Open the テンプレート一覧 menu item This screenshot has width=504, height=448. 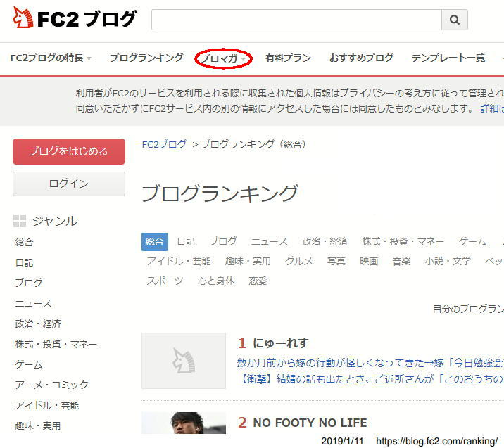(448, 58)
